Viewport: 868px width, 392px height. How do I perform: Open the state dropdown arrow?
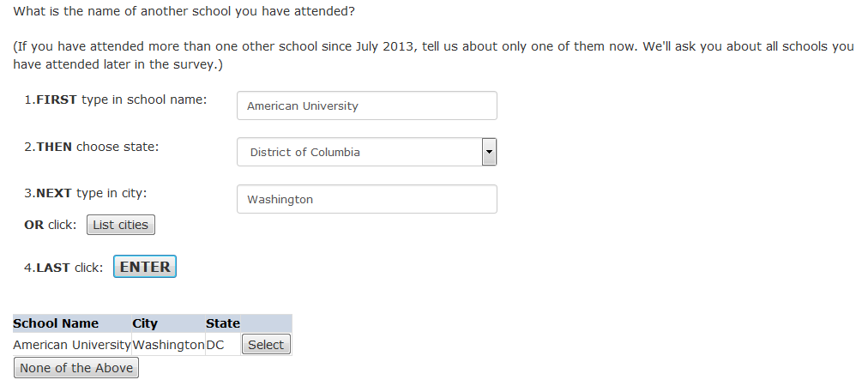coord(489,152)
